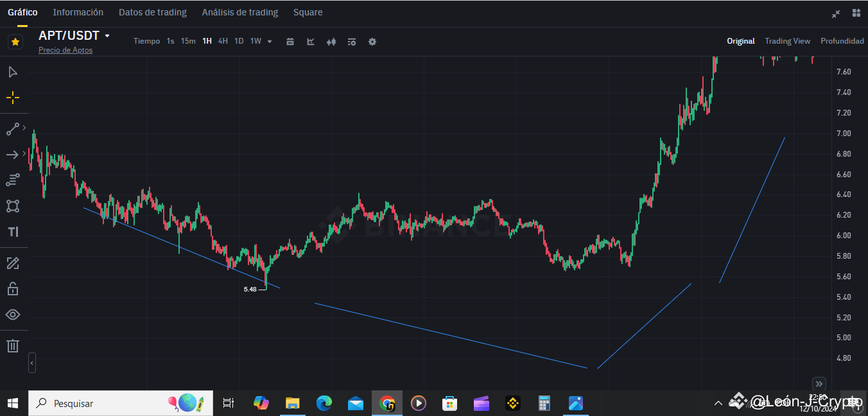Screen dimensions: 868x416
Task: Select the 15m time interval
Action: pyautogui.click(x=188, y=41)
